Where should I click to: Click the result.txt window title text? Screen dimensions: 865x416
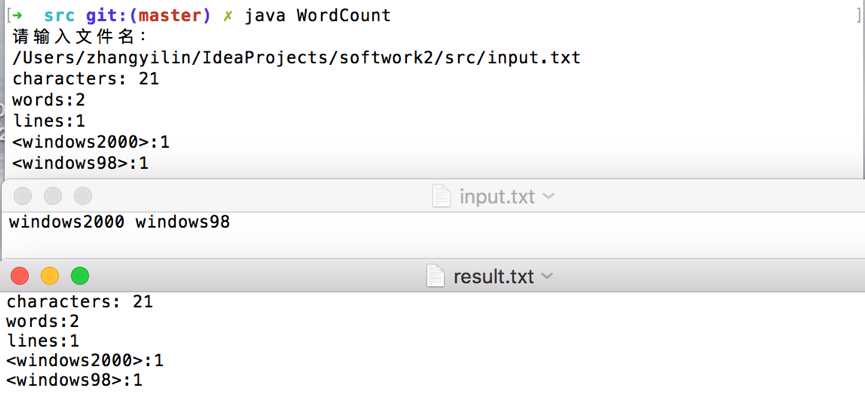tap(494, 276)
